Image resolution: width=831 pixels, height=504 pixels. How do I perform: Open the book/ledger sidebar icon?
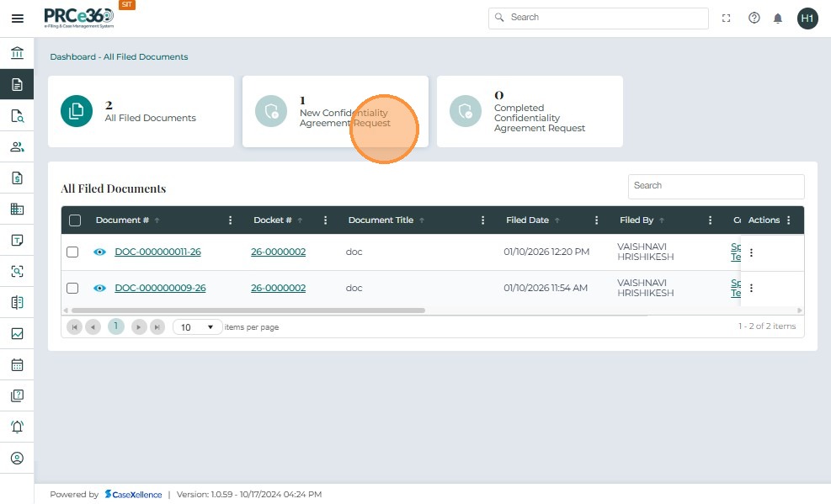click(x=17, y=302)
